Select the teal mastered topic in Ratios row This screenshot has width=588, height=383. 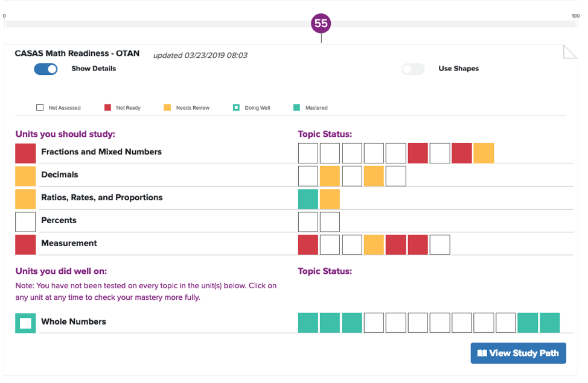pyautogui.click(x=308, y=199)
